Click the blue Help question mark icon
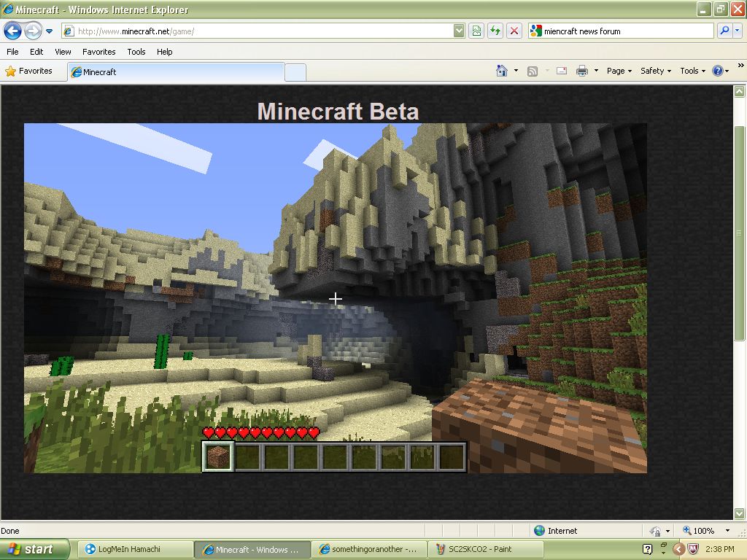The width and height of the screenshot is (747, 560). click(x=718, y=71)
